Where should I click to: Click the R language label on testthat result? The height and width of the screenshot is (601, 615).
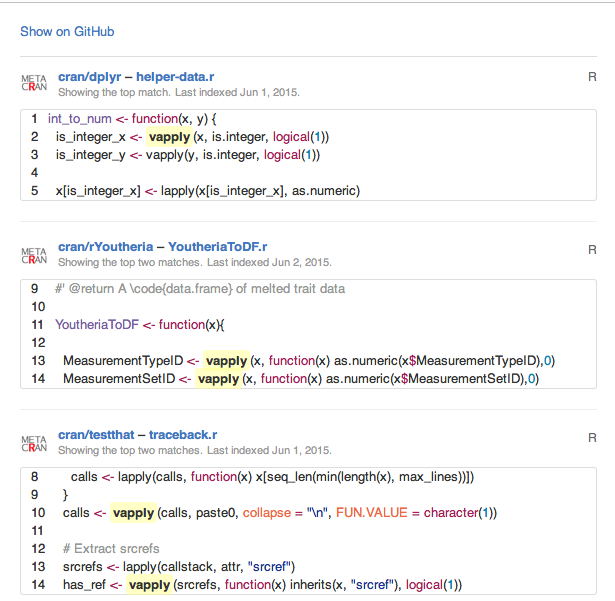click(593, 436)
